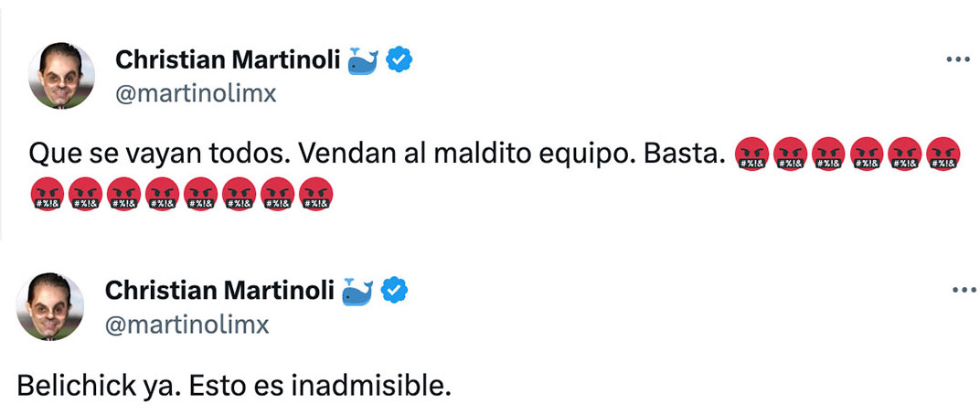Click the first angry emoji after "Basta."

751,154
